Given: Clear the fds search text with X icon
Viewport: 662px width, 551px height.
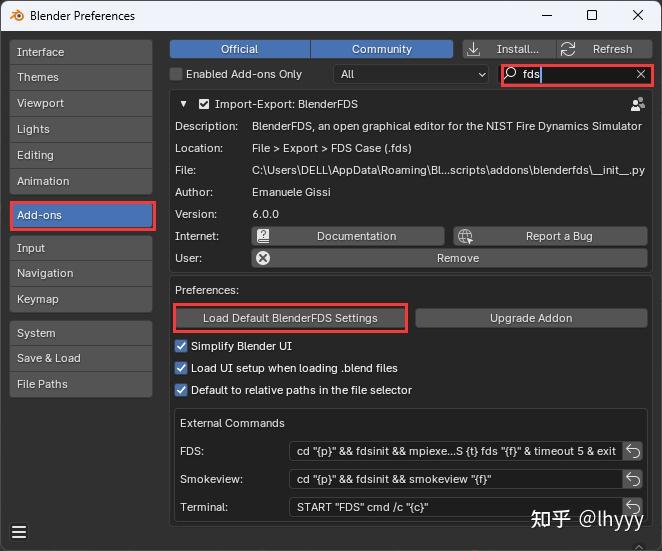Looking at the screenshot, I should click(641, 74).
